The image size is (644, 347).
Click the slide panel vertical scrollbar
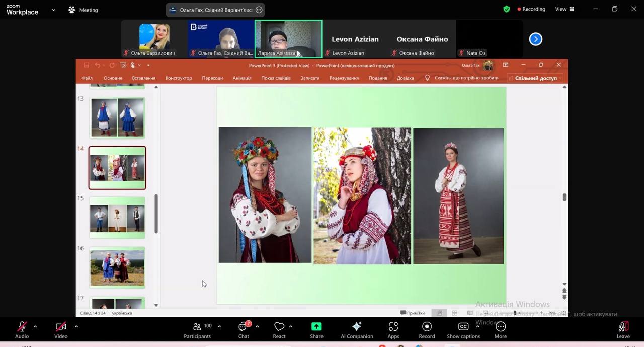click(x=156, y=214)
